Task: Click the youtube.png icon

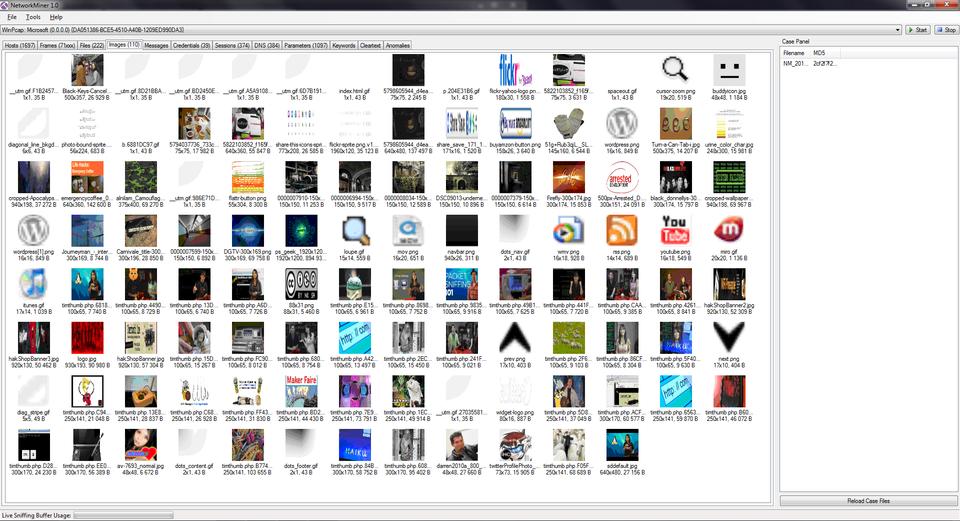Action: [x=677, y=229]
